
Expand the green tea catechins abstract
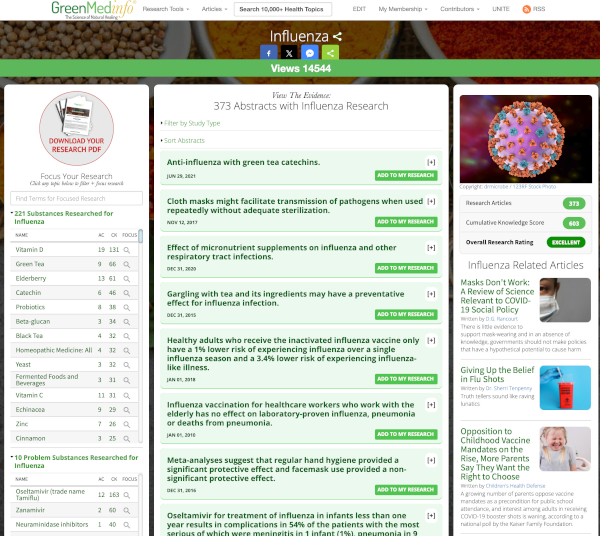click(x=431, y=163)
